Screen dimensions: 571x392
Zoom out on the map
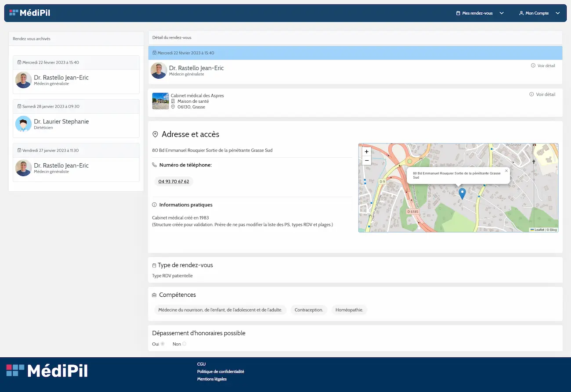(367, 161)
